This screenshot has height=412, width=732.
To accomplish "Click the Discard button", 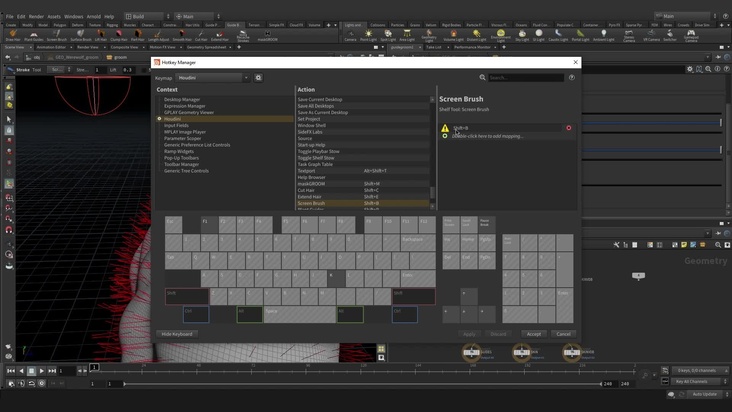I will click(498, 334).
